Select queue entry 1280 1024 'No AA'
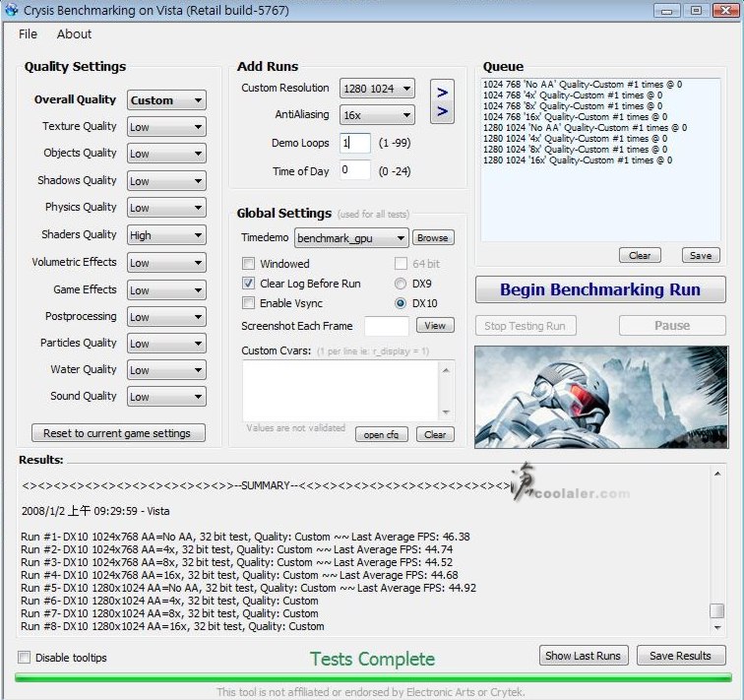 point(585,128)
